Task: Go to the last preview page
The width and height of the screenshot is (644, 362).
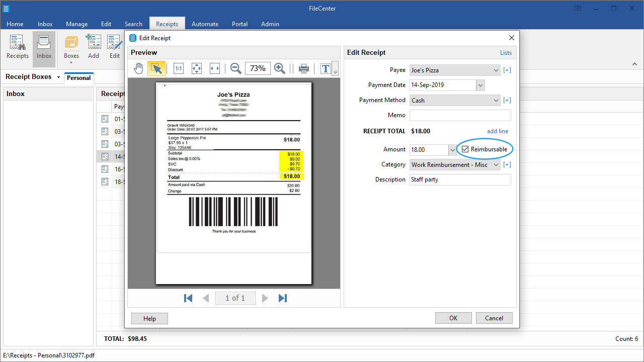Action: 283,298
